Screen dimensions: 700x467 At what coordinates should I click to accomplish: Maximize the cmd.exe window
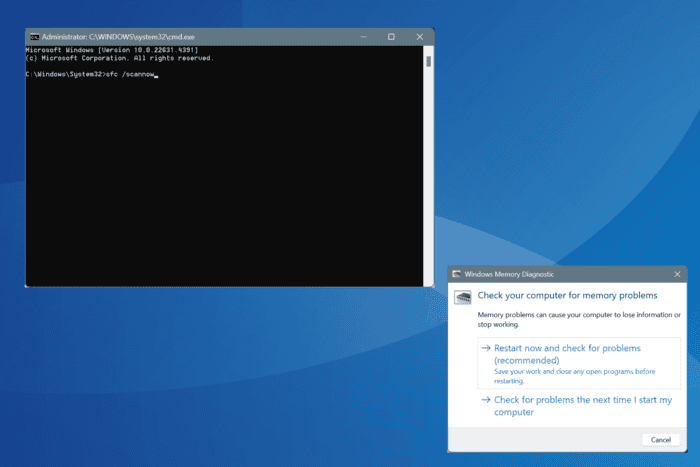(x=391, y=37)
